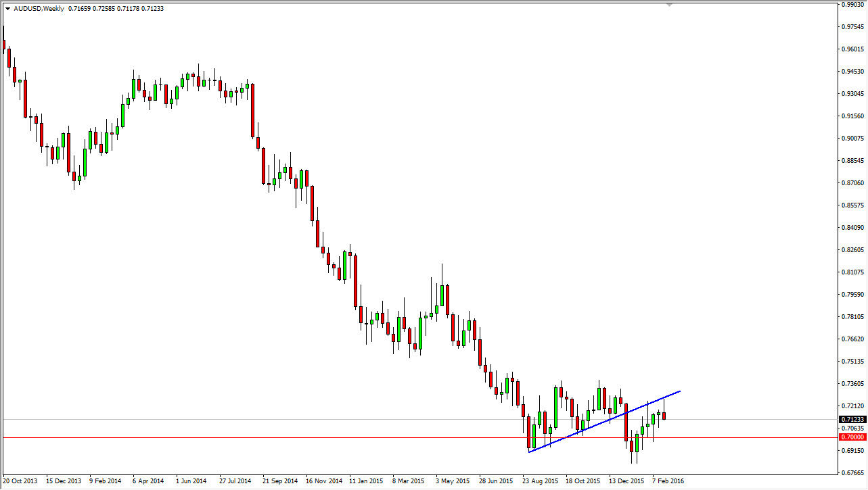The height and width of the screenshot is (490, 868).
Task: Select the highlighted current price tag 0.71233
Action: pos(852,419)
